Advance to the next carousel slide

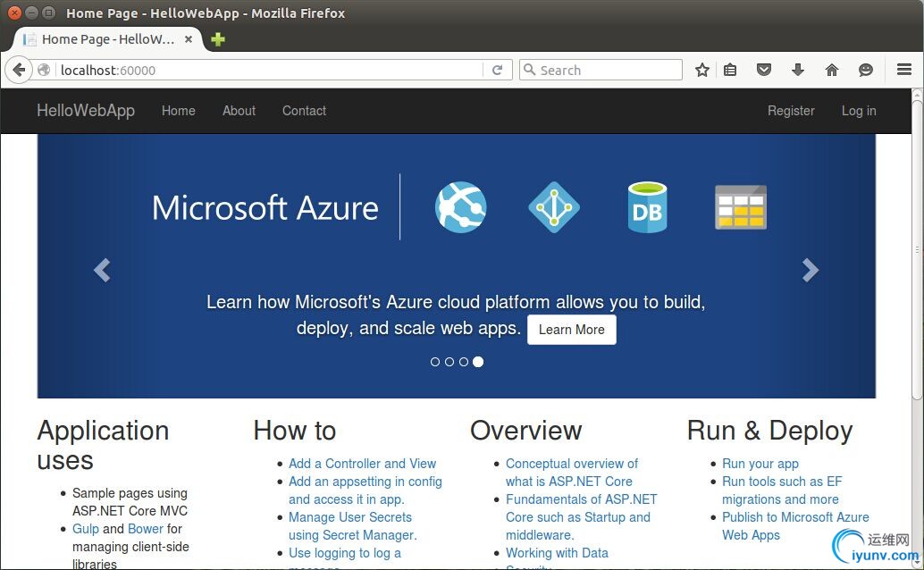(x=811, y=270)
